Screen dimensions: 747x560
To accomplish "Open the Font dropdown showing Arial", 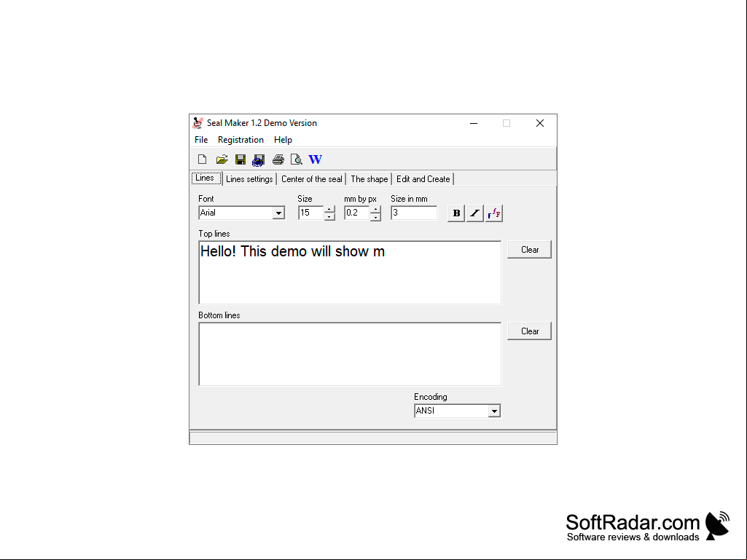I will 278,213.
